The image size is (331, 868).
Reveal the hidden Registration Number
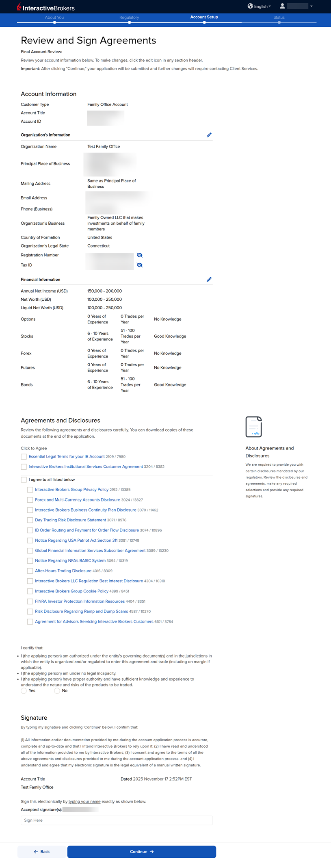pyautogui.click(x=140, y=255)
